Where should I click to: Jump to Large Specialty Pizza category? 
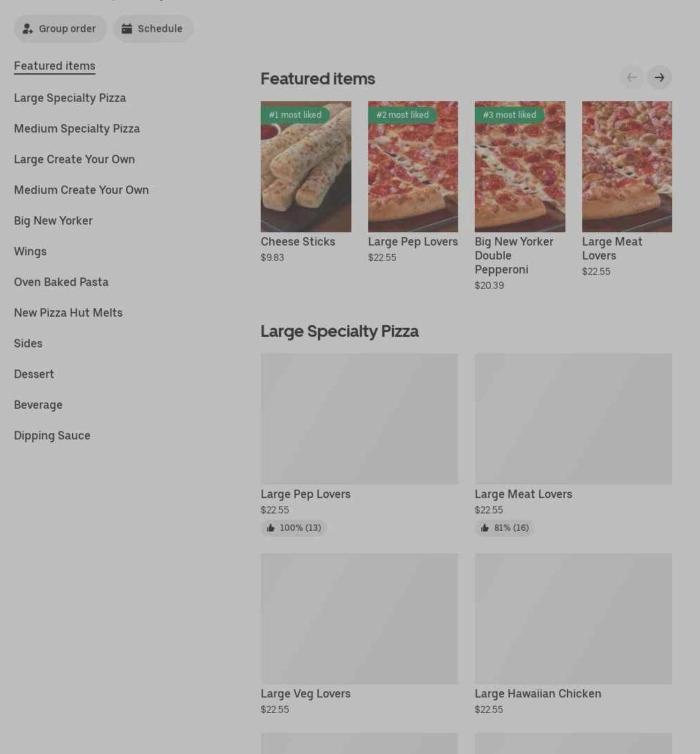[70, 98]
